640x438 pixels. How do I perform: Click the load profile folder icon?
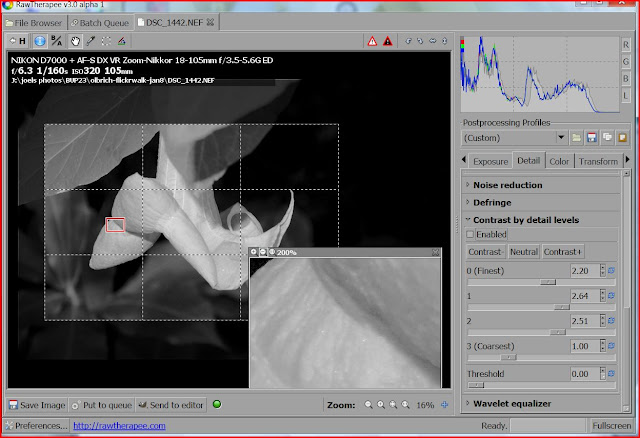pyautogui.click(x=576, y=138)
